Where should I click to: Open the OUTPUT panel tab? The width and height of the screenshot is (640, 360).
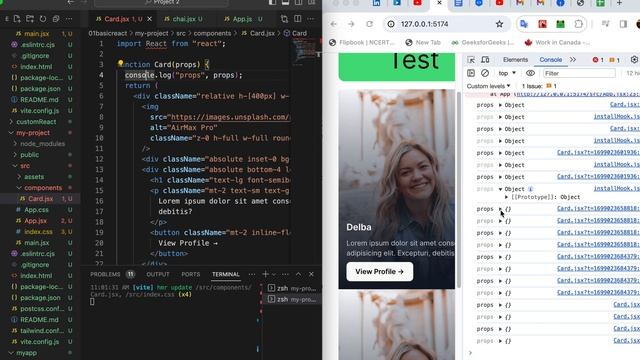[x=158, y=274]
